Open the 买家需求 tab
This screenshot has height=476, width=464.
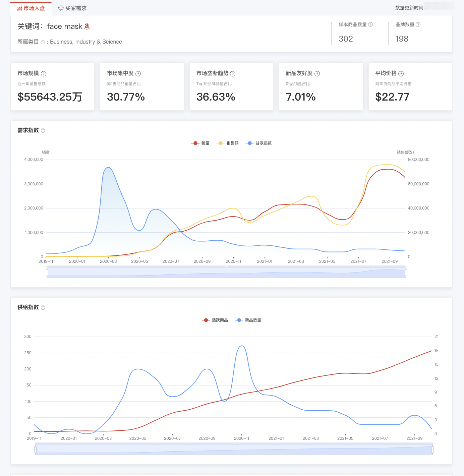[x=72, y=8]
